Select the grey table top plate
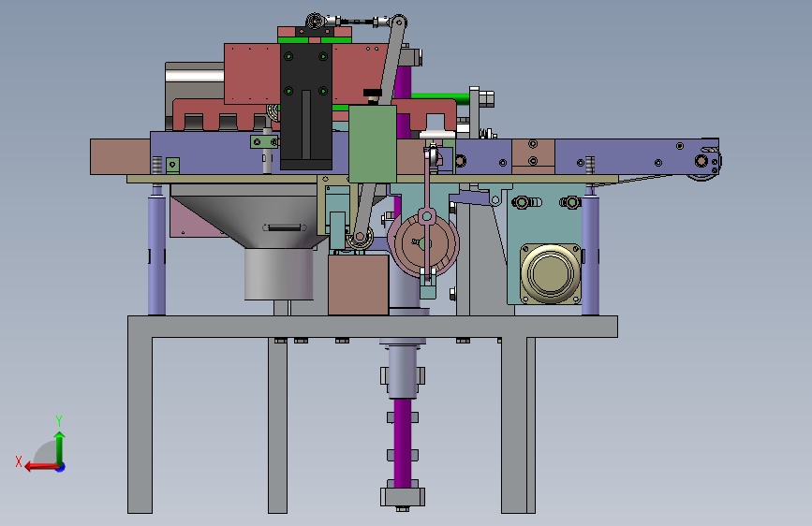The width and height of the screenshot is (812, 526). (373, 327)
